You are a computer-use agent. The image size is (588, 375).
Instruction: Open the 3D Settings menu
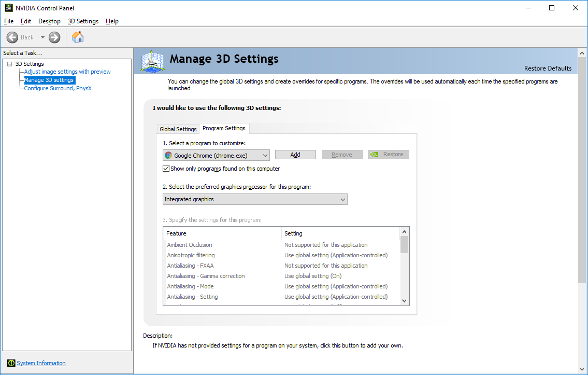[x=83, y=21]
